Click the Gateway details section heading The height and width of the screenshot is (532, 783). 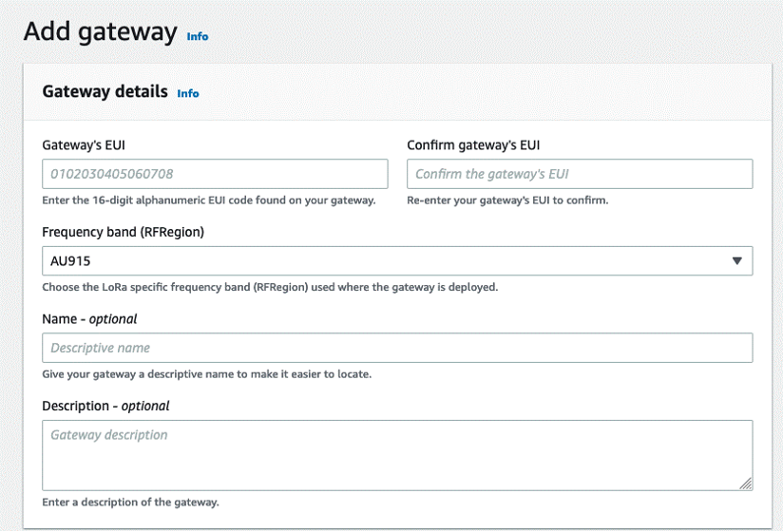pos(105,92)
